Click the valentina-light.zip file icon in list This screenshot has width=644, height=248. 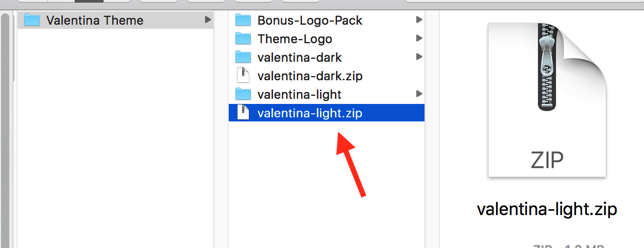point(243,113)
